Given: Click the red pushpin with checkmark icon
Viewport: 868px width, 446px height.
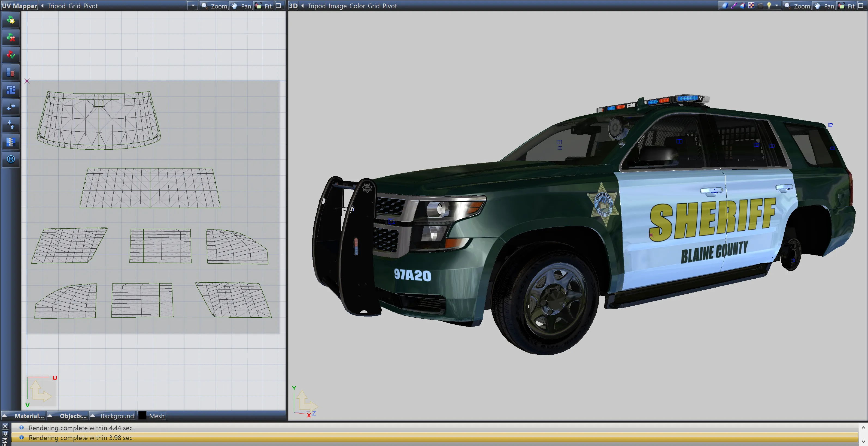Looking at the screenshot, I should pos(11,55).
